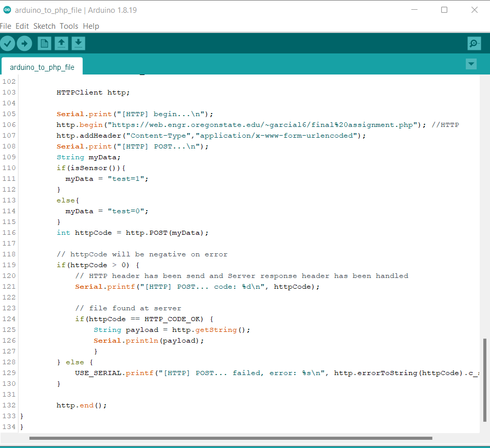Open the File menu
Viewport: 490px width, 448px height.
coord(6,26)
